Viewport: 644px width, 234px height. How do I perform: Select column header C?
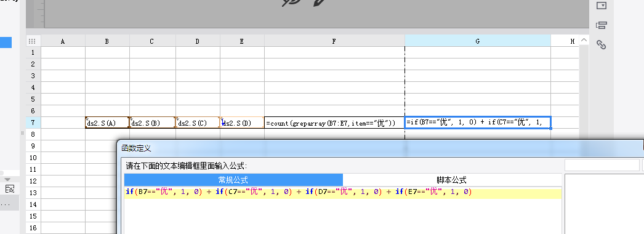[152, 41]
